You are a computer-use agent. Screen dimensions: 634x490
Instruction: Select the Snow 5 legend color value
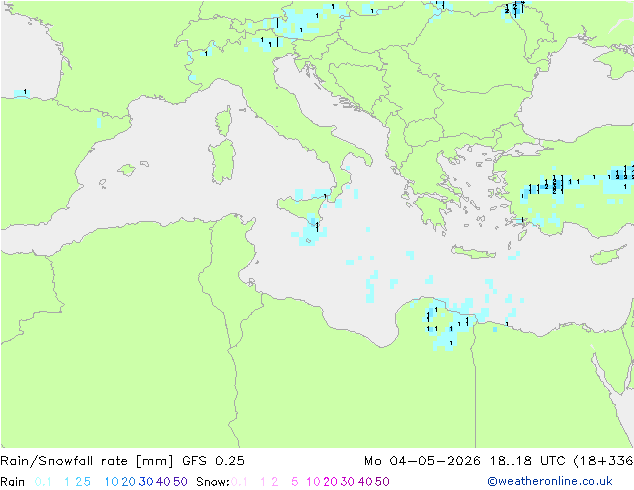click(x=295, y=482)
